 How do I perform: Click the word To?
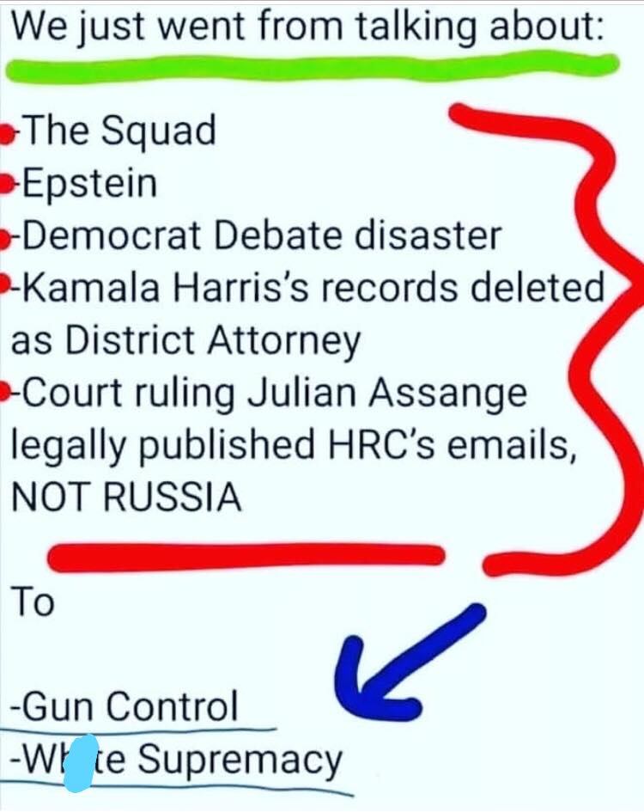click(x=33, y=601)
